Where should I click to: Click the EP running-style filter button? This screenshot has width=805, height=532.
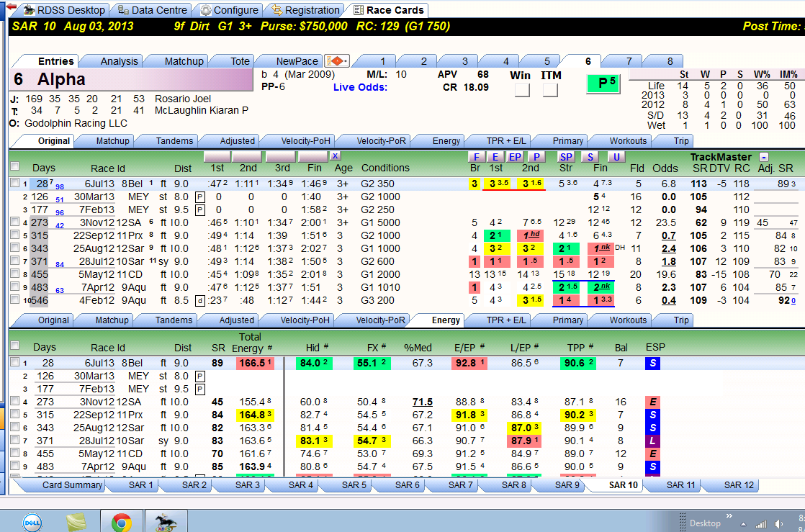514,157
